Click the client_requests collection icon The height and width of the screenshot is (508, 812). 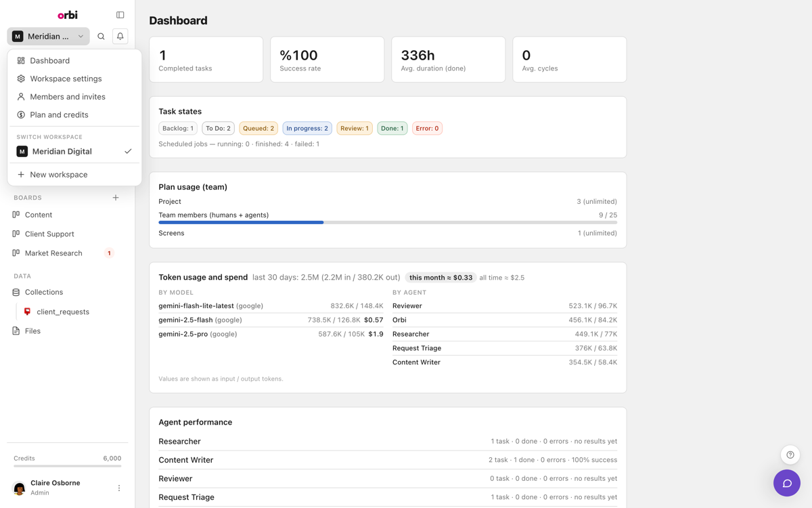tap(28, 312)
